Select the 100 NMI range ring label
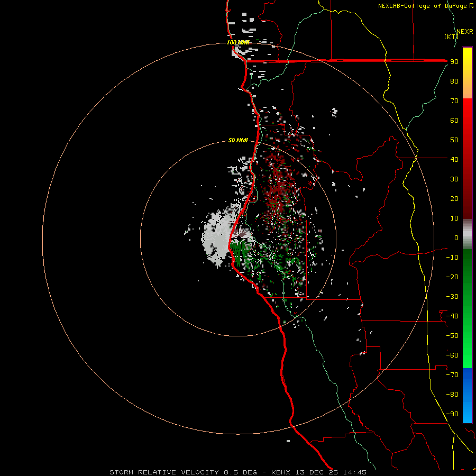Image resolution: width=476 pixels, height=476 pixels. coord(238,42)
